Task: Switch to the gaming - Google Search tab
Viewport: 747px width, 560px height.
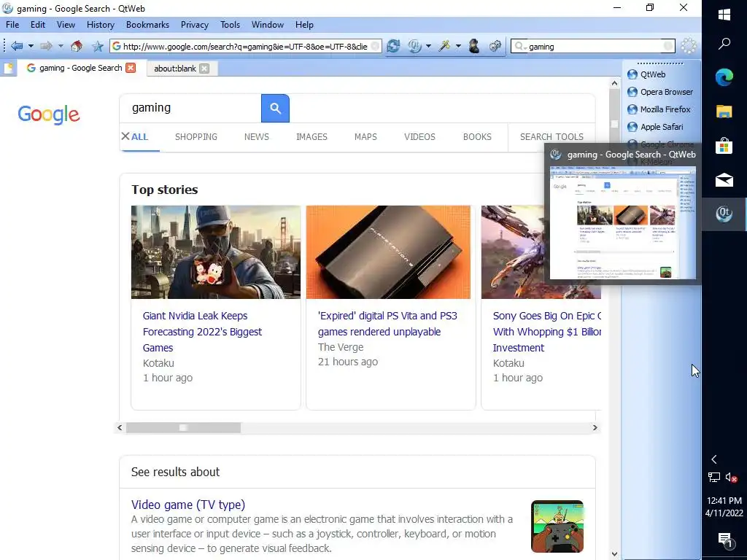Action: point(80,68)
